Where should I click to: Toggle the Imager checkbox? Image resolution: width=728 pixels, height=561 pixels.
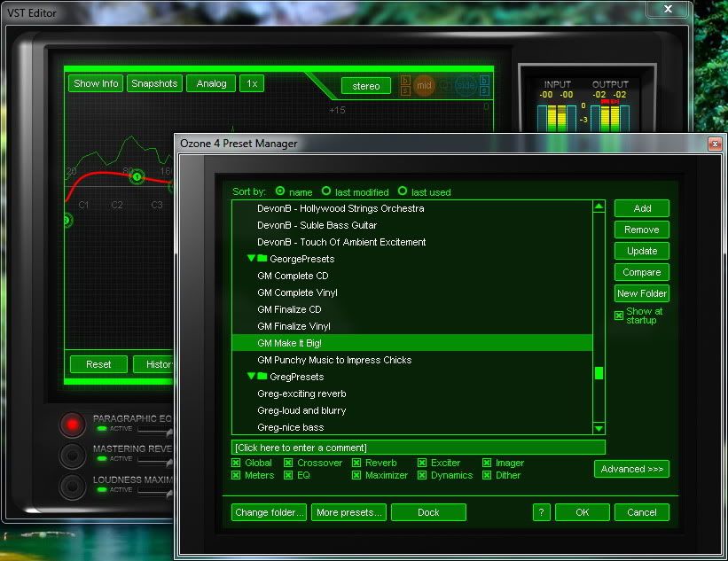487,463
